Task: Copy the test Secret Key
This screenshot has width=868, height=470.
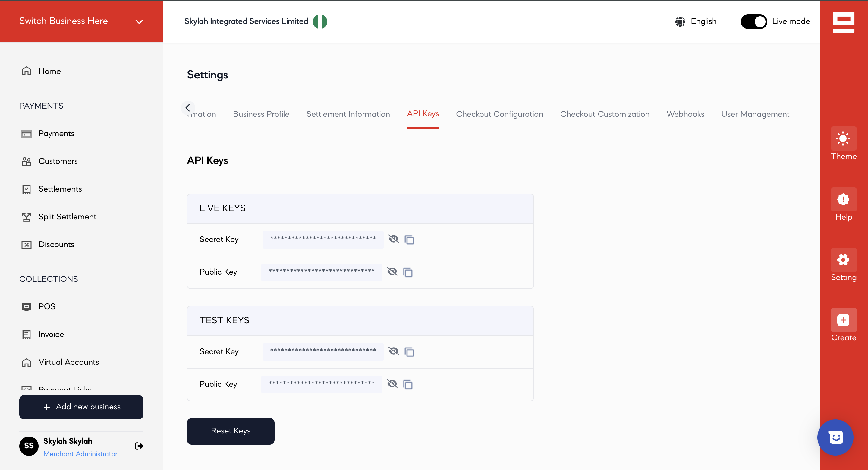Action: pyautogui.click(x=409, y=352)
